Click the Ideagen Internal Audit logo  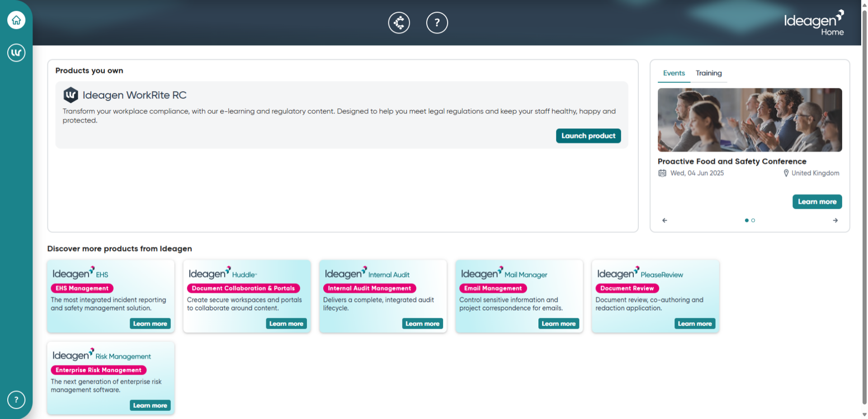click(x=367, y=273)
